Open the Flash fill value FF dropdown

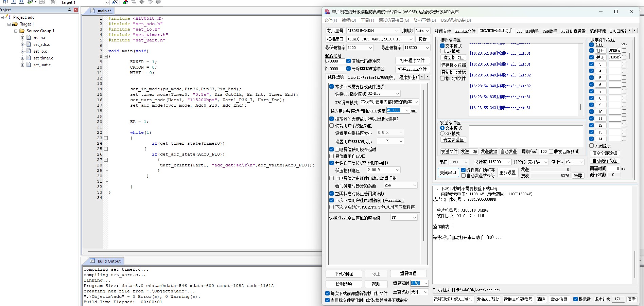404,217
